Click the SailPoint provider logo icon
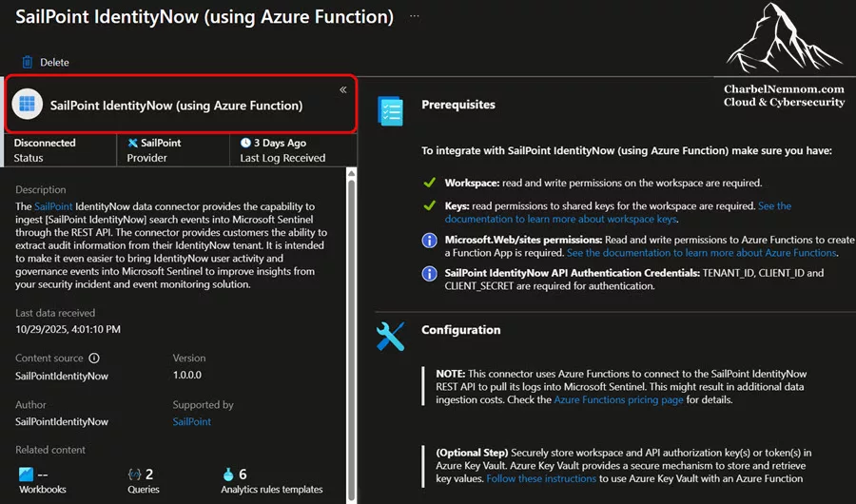Screen dimensions: 856x504 click(132, 143)
